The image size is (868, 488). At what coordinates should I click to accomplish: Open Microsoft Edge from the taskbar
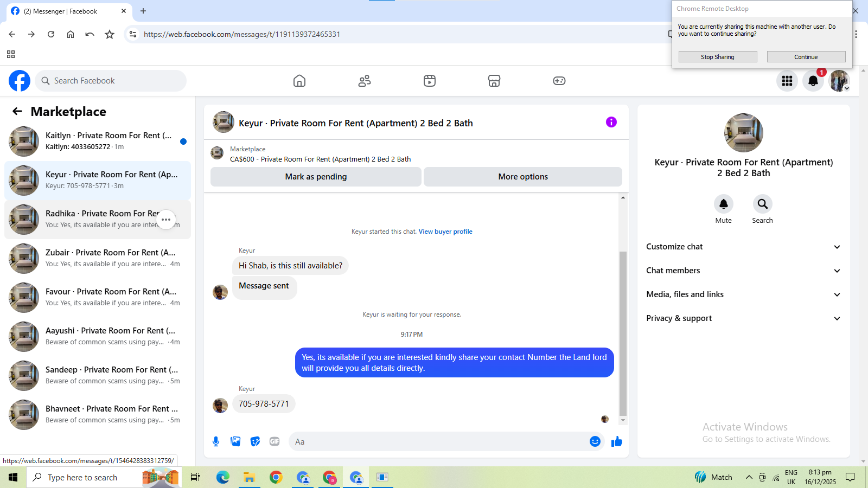223,477
